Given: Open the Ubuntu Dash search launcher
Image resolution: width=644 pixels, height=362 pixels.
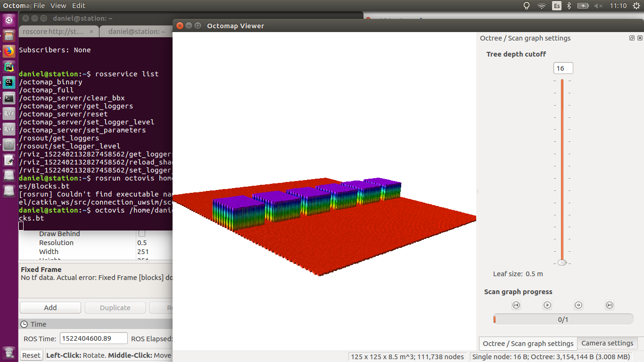Looking at the screenshot, I should (9, 20).
